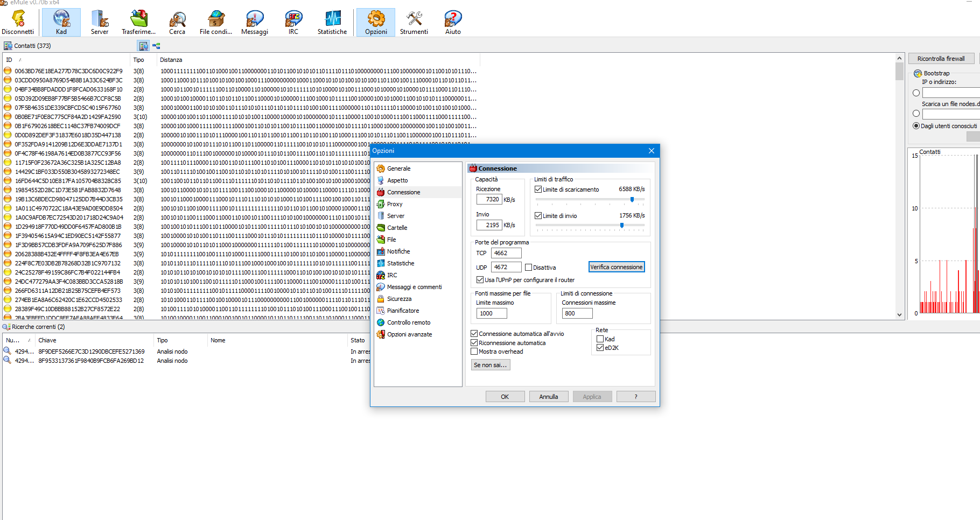Select Statistiche in options list

click(x=401, y=263)
